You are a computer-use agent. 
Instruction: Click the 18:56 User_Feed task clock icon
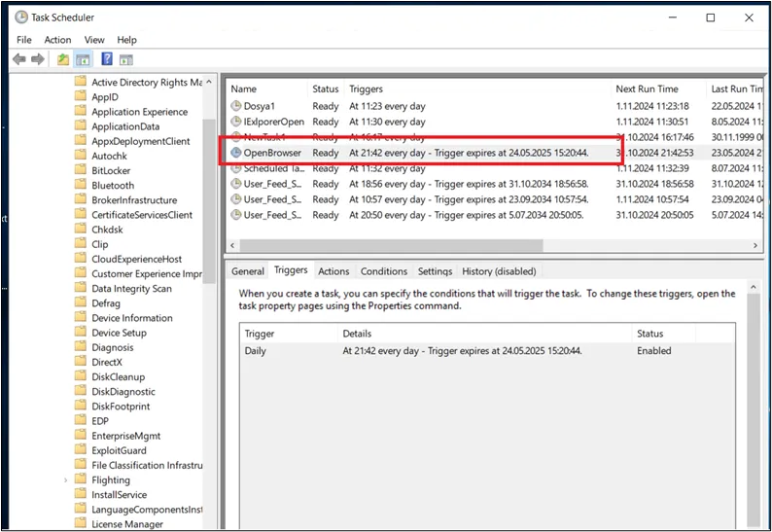click(x=236, y=184)
